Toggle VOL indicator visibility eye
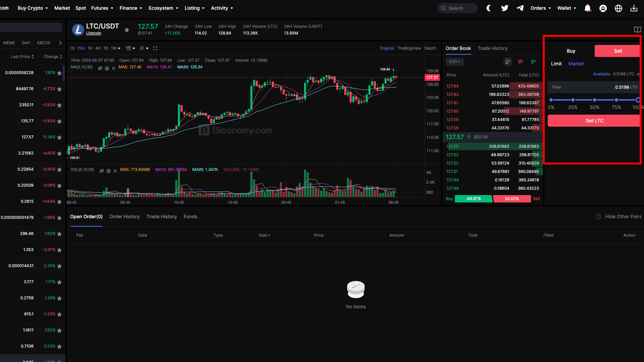Screen dimensions: 644x362 pyautogui.click(x=102, y=171)
